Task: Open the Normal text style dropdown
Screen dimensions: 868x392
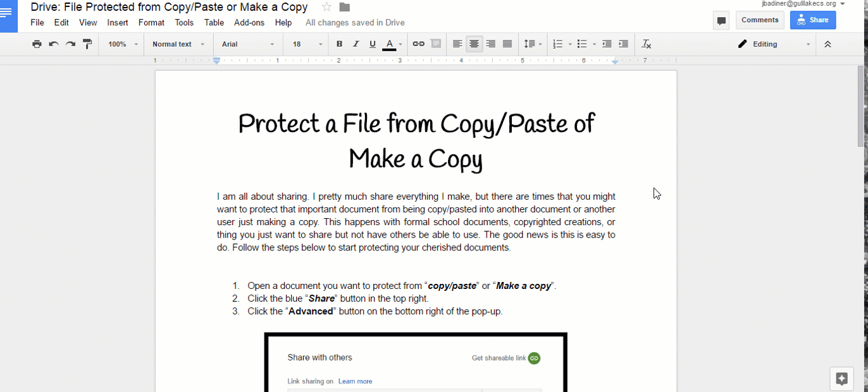Action: coord(178,44)
